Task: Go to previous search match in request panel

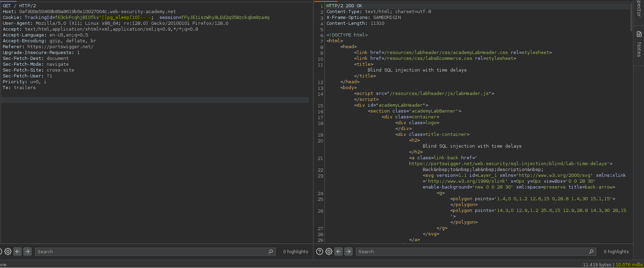Action: (18, 251)
